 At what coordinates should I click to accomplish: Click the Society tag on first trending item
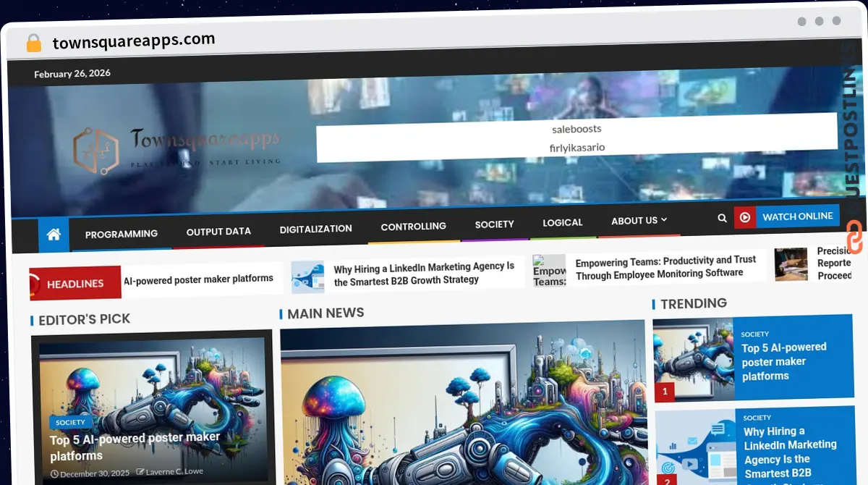pos(755,334)
